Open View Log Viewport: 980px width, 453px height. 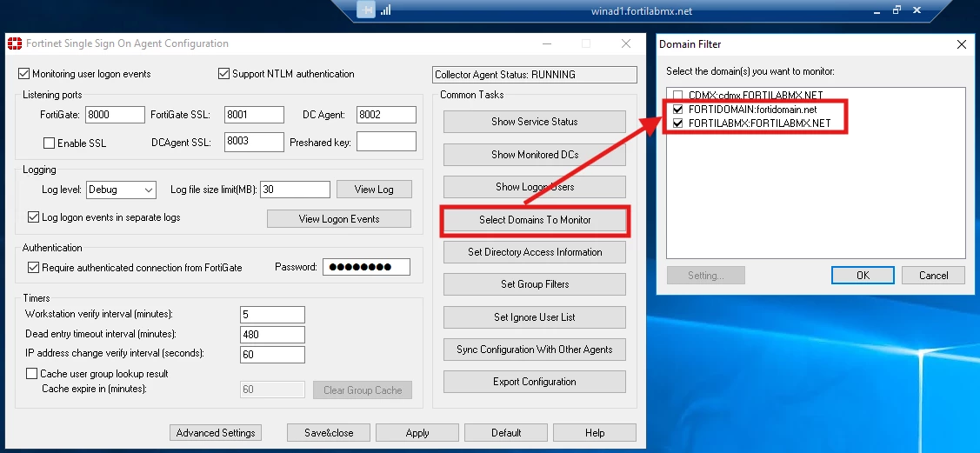pyautogui.click(x=374, y=190)
